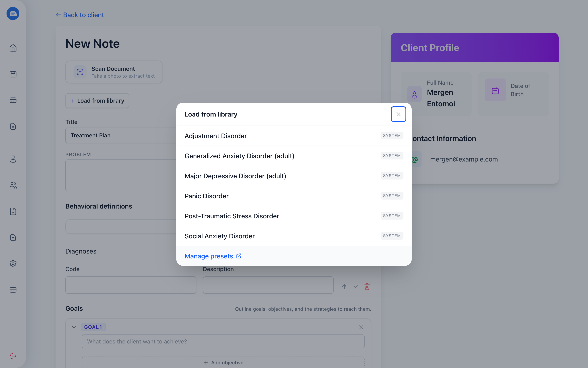Screen dimensions: 588x368
Task: Remove Goal 1 with its X icon
Action: tap(361, 327)
